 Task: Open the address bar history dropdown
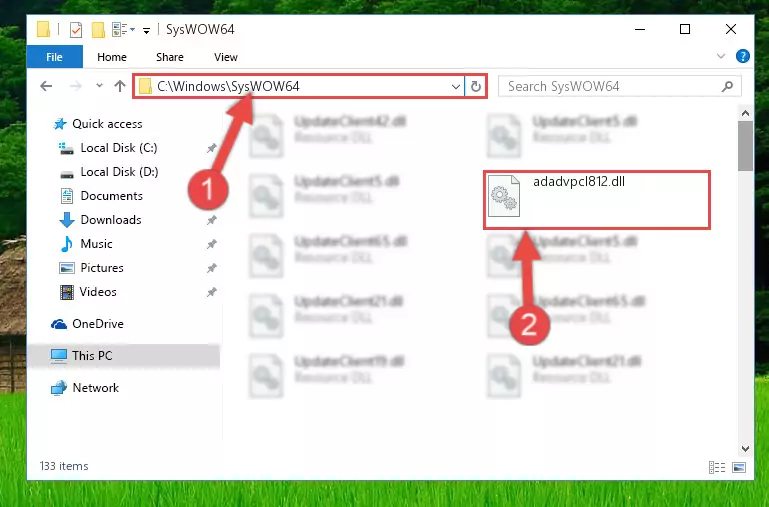point(456,87)
